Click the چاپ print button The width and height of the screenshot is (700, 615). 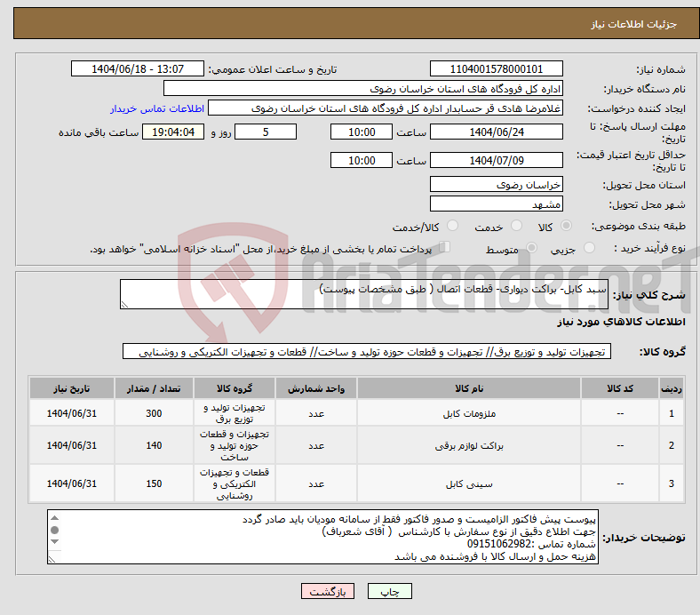(390, 591)
